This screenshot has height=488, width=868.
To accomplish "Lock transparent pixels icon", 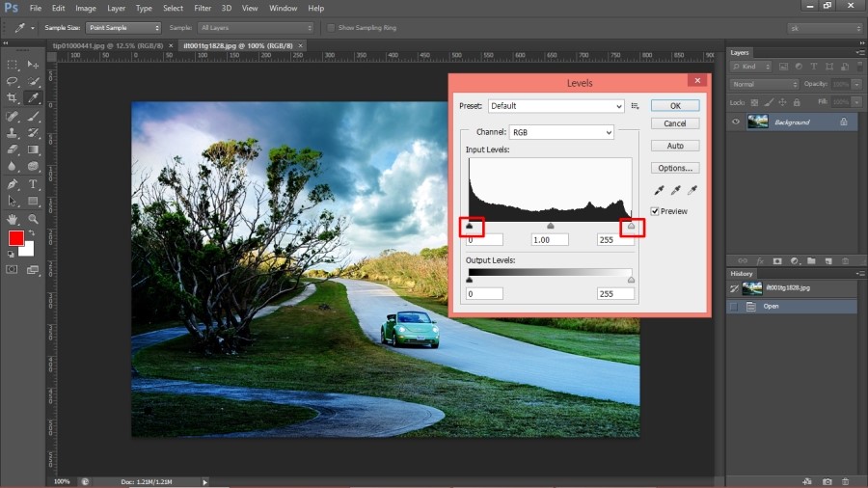I will pyautogui.click(x=754, y=102).
